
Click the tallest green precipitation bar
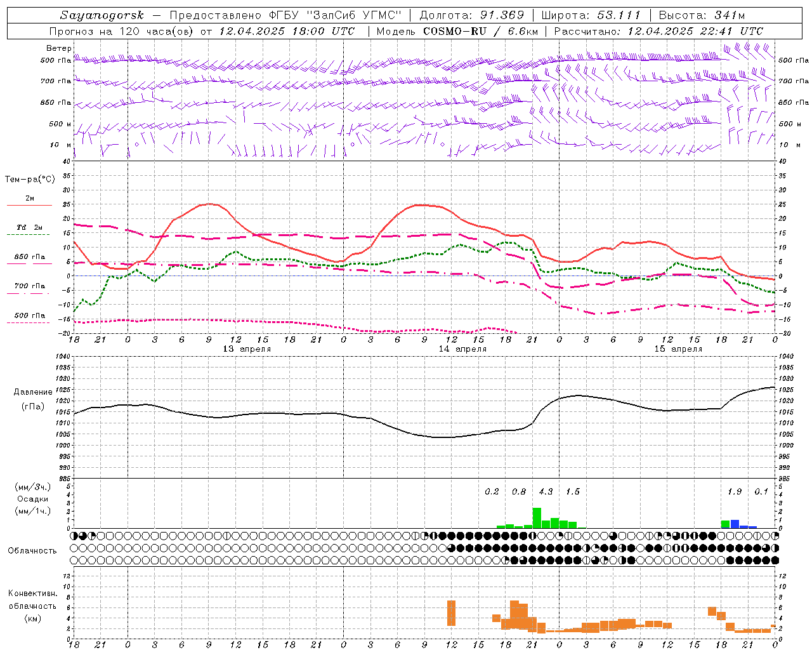point(537,518)
